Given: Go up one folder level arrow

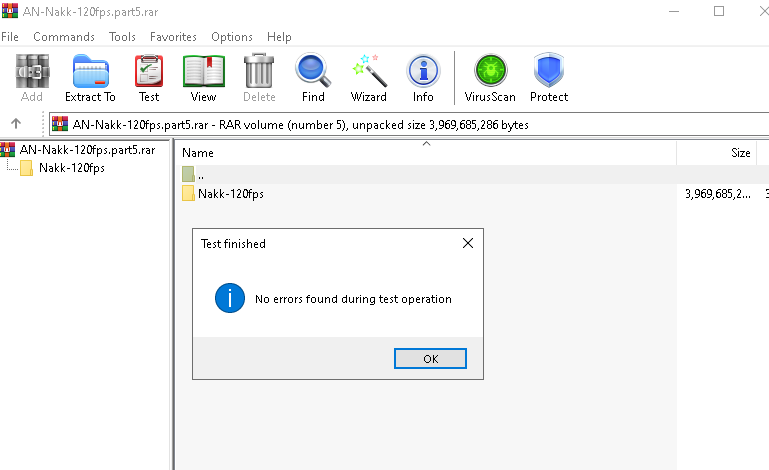Looking at the screenshot, I should tap(16, 124).
